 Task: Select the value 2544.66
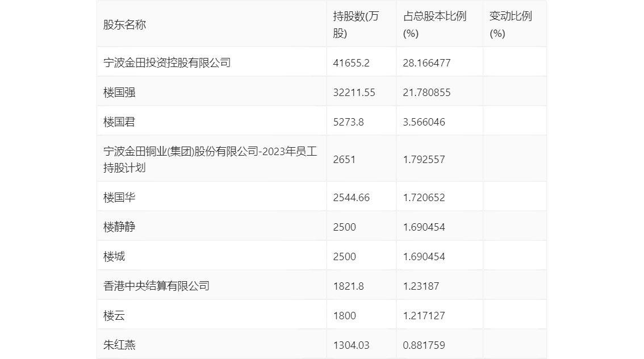pos(351,198)
